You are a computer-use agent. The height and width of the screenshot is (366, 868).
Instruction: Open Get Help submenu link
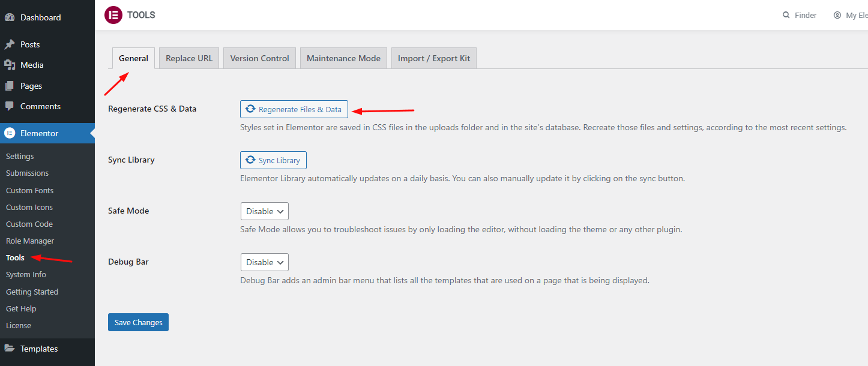(x=21, y=308)
